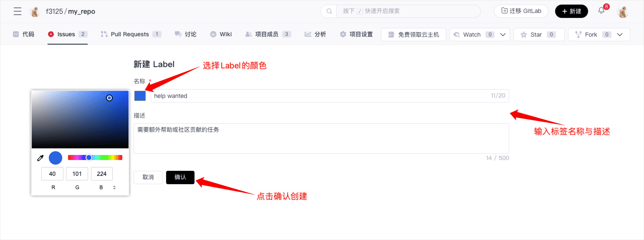Open the Pull Requests tab
644x240 pixels.
(131, 34)
